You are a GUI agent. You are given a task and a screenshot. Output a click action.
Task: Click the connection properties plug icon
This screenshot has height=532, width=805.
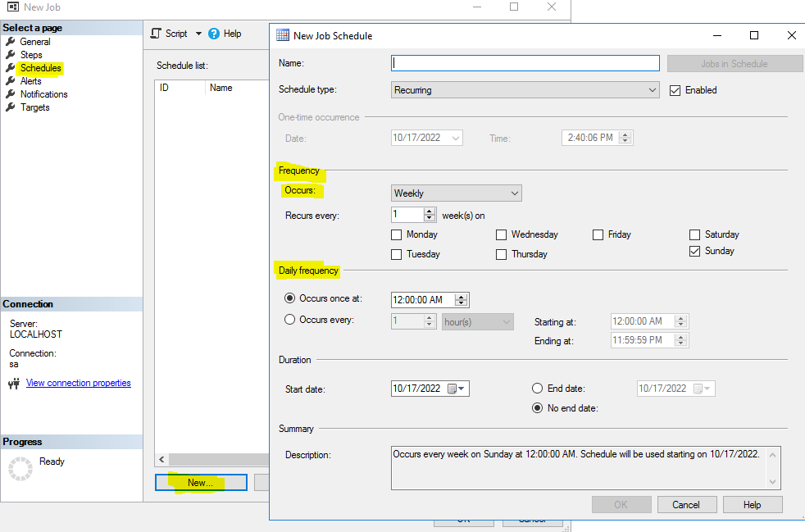point(15,383)
